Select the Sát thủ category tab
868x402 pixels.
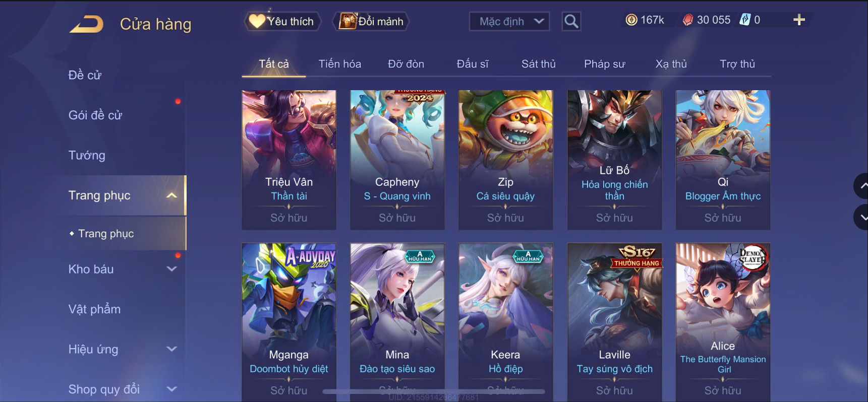click(538, 64)
